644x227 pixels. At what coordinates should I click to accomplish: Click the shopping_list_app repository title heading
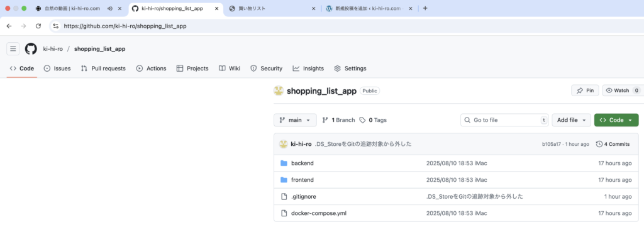click(321, 91)
